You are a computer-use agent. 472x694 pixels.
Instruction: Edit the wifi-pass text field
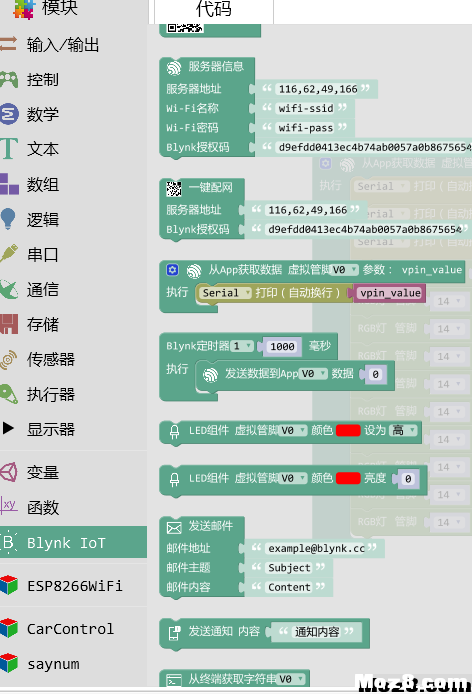306,128
